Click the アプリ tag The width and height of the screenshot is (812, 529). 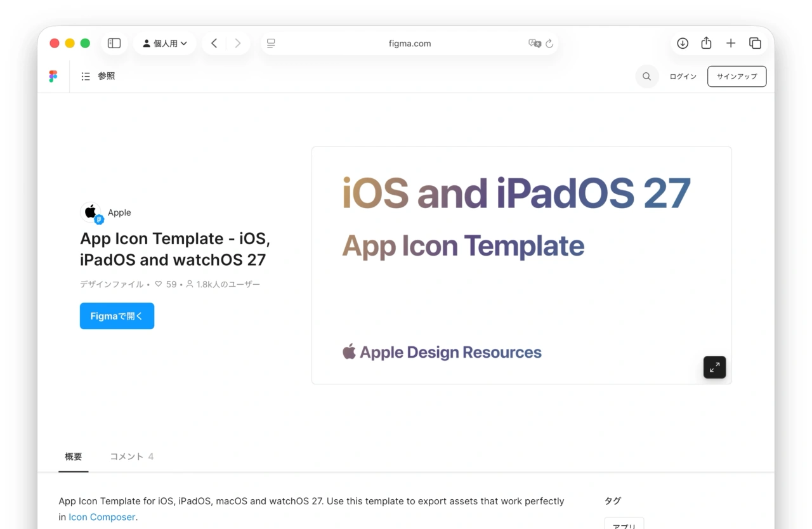(624, 526)
